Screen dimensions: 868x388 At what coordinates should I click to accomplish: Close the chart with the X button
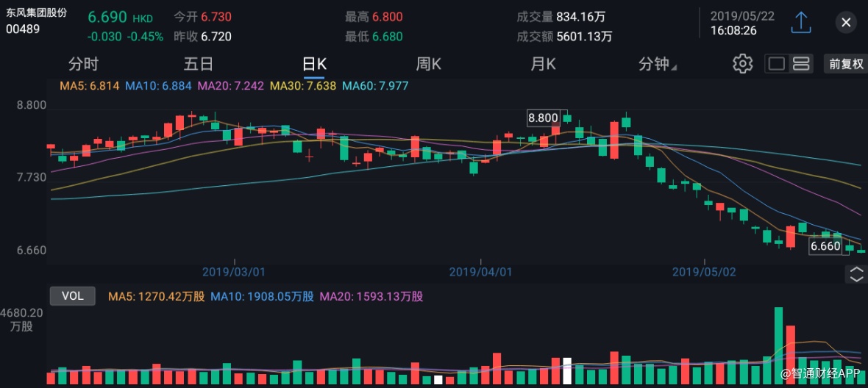pyautogui.click(x=846, y=23)
